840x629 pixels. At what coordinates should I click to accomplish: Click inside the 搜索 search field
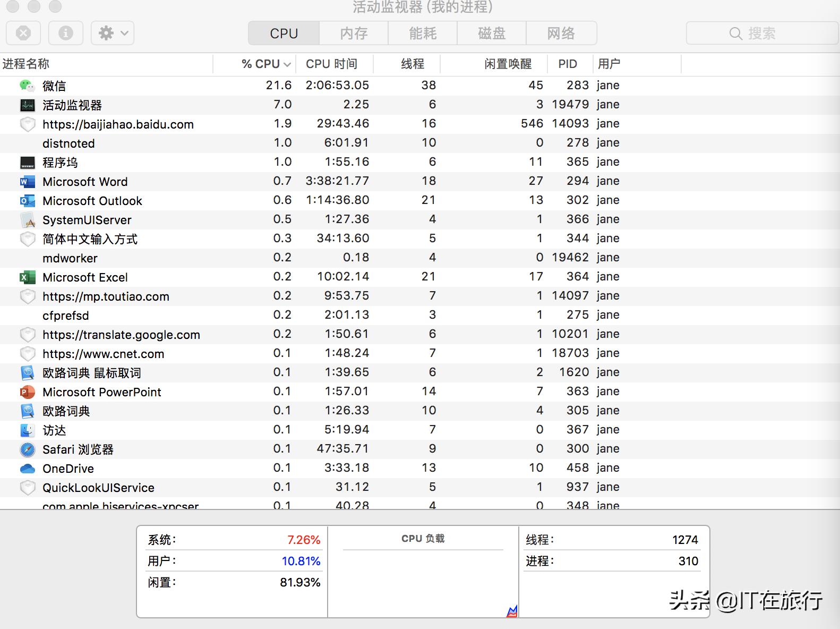762,33
